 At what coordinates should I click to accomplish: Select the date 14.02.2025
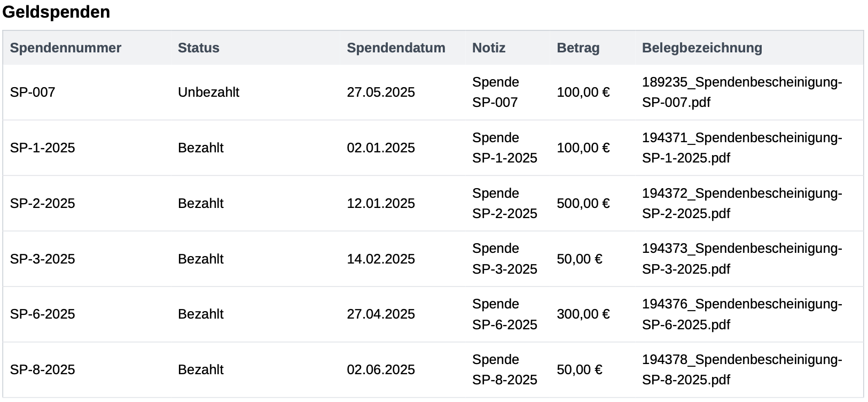pos(381,259)
